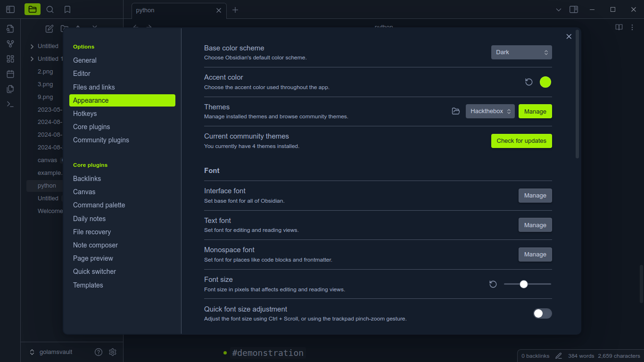Click the Font size slider handle
644x362 pixels.
[524, 284]
